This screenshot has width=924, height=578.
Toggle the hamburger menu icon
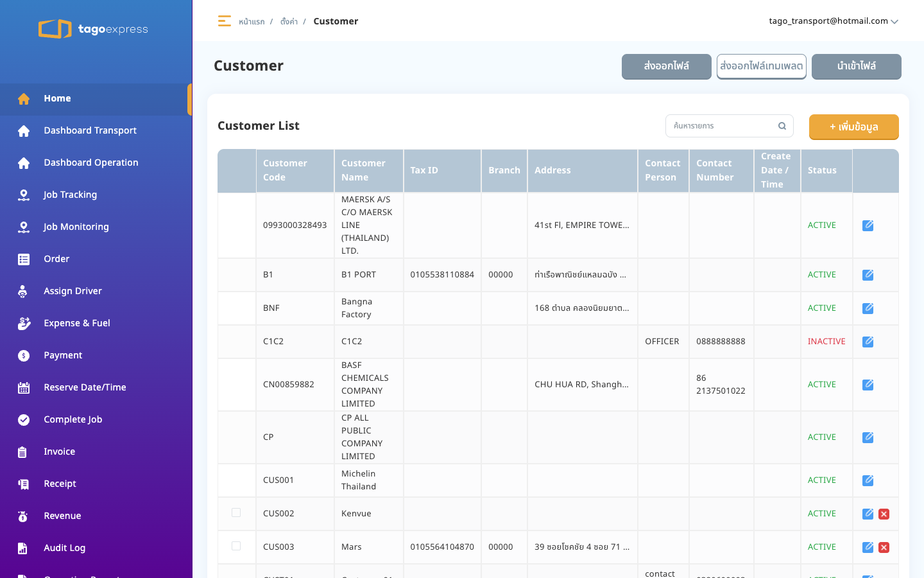click(224, 21)
